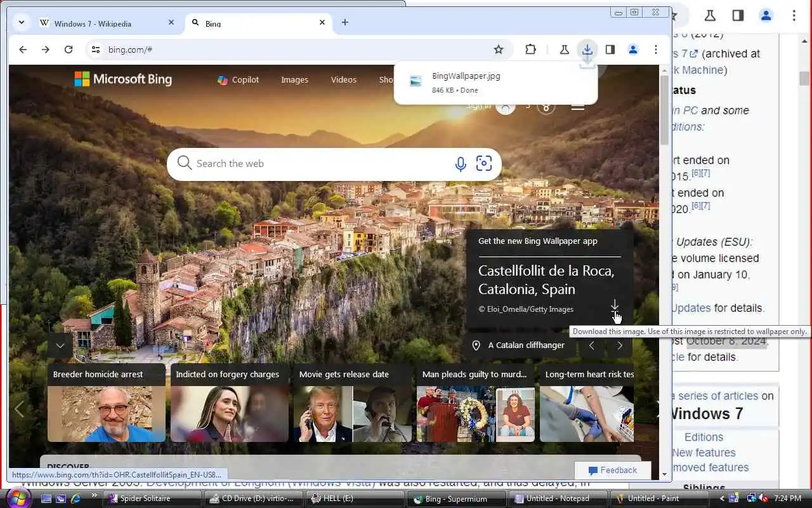Open HELL (E:) taskbar button
Image resolution: width=812 pixels, height=508 pixels.
pos(355,499)
